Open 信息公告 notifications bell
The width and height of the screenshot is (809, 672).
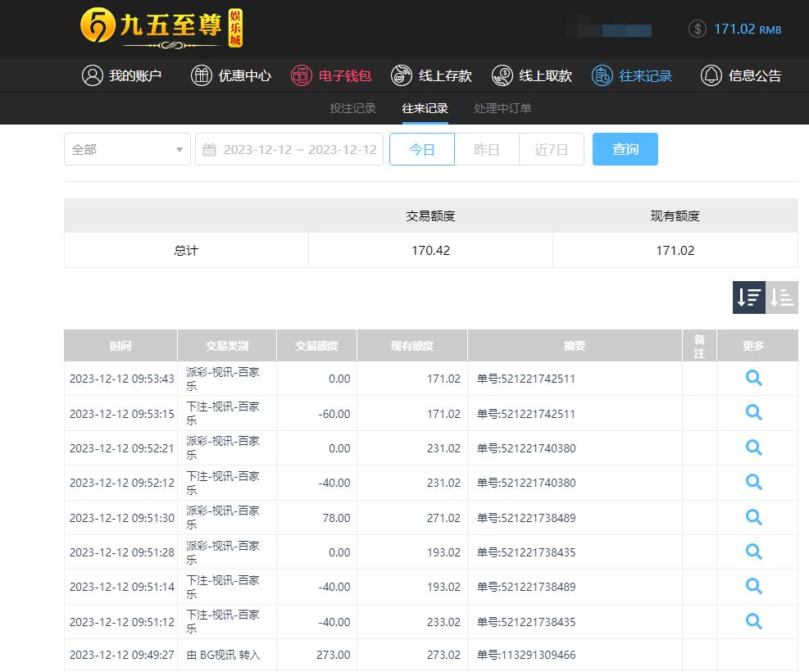[x=740, y=75]
